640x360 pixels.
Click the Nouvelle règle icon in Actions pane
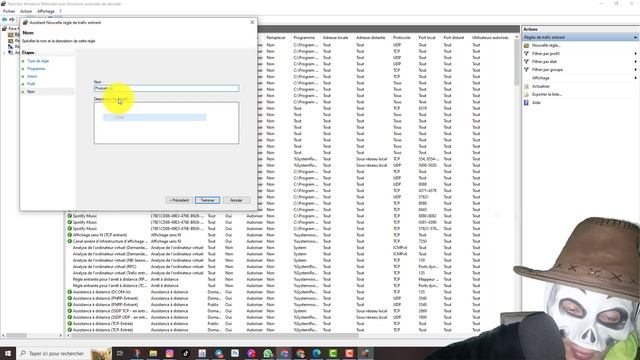click(526, 45)
